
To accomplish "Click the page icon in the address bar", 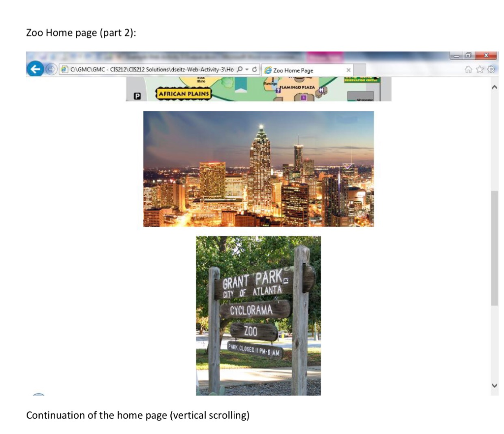I will [63, 69].
